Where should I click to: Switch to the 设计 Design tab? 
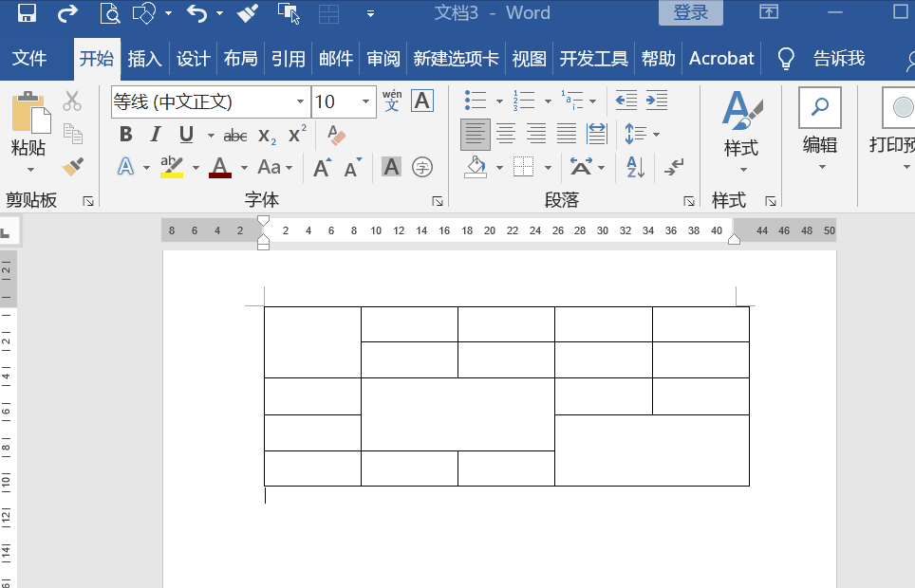[193, 59]
